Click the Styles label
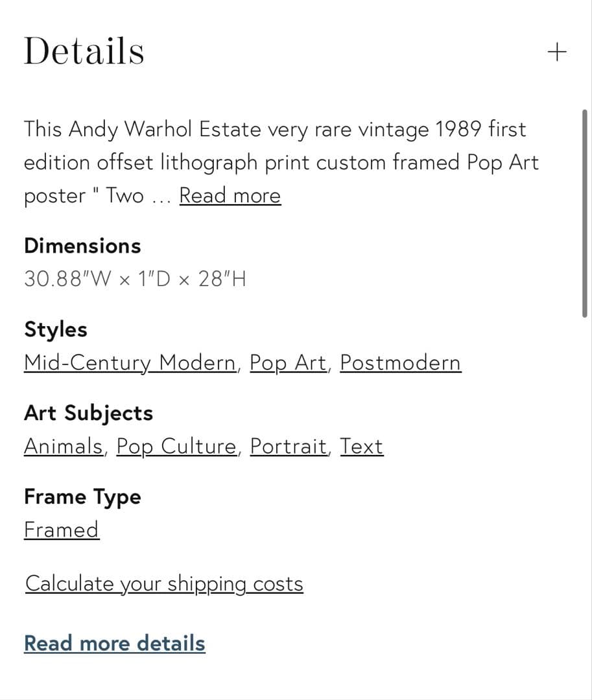Screen dimensions: 592x700 (56, 329)
